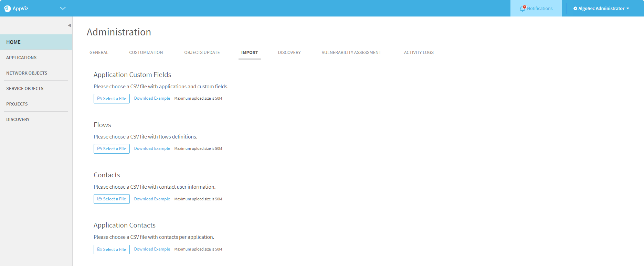Switch to the General tab
The width and height of the screenshot is (644, 266).
pyautogui.click(x=99, y=53)
